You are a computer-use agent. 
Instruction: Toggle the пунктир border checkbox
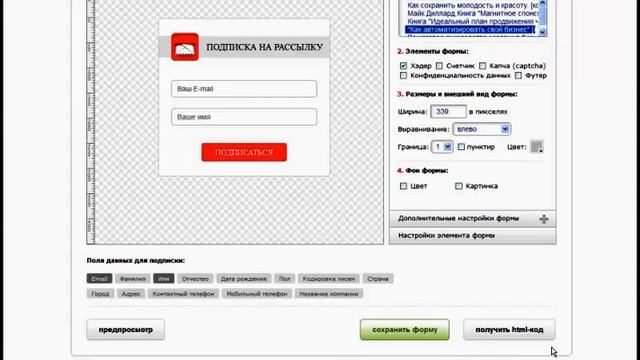point(461,147)
